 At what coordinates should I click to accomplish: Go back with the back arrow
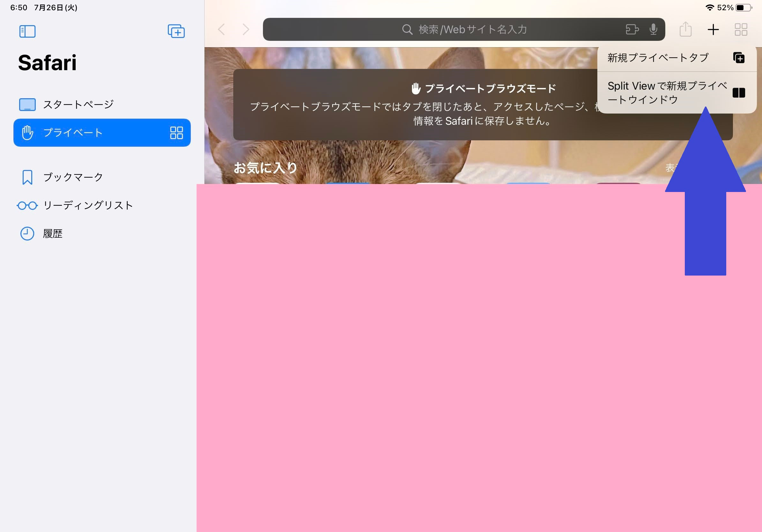coord(222,30)
